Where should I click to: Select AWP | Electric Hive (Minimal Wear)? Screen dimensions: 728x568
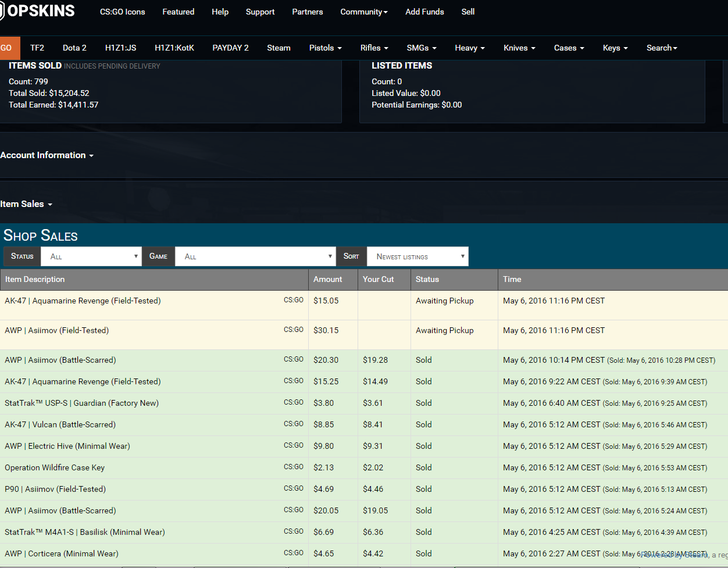coord(67,446)
